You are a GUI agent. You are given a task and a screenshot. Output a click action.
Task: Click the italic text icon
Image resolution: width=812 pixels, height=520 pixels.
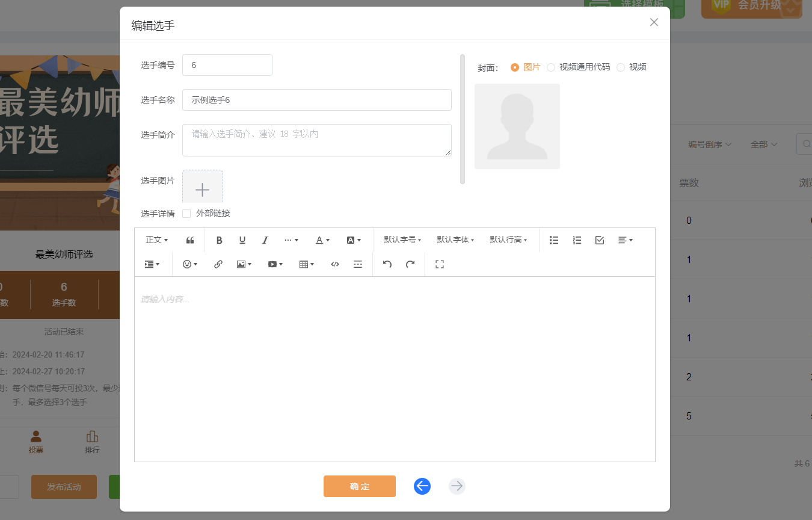tap(265, 240)
